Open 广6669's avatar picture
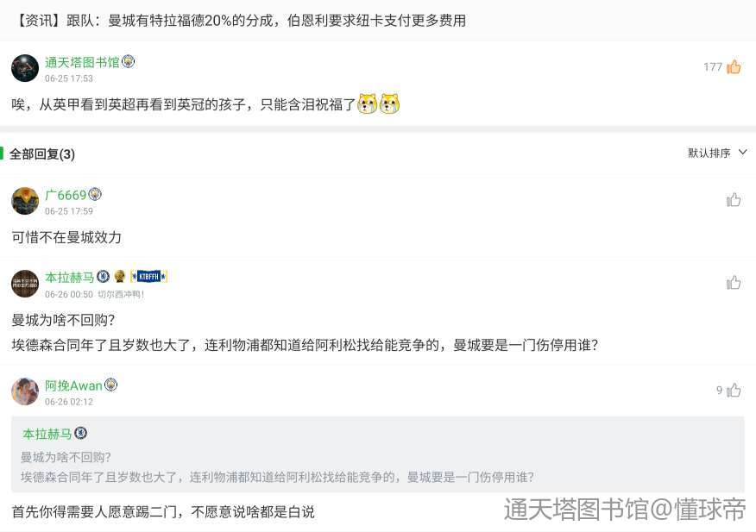The height and width of the screenshot is (532, 756). pyautogui.click(x=24, y=201)
